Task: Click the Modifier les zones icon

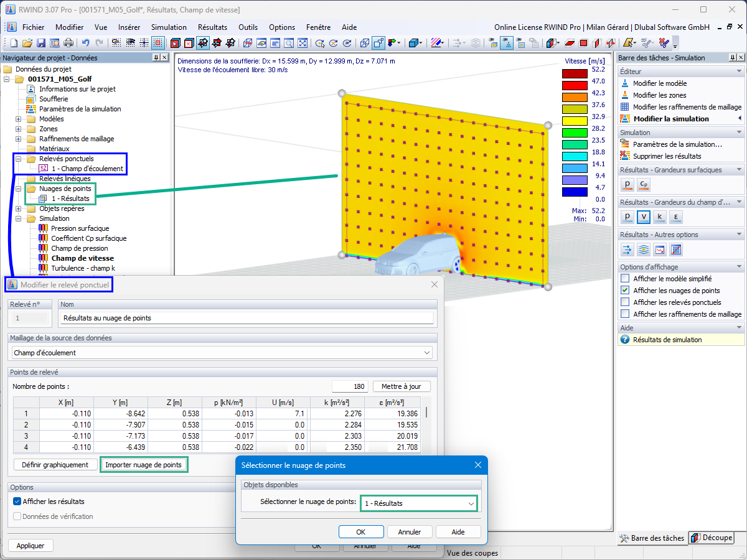Action: point(625,95)
